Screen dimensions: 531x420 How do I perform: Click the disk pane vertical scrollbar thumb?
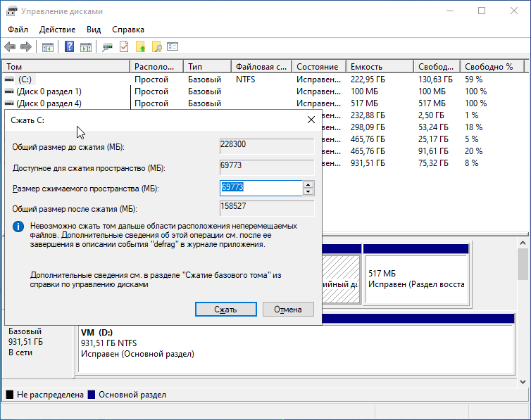tap(523, 264)
